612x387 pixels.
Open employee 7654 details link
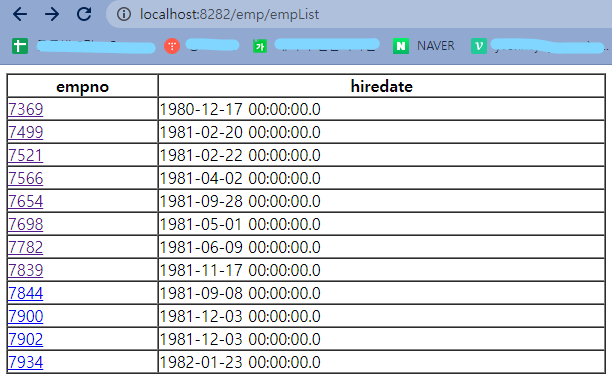tap(25, 201)
